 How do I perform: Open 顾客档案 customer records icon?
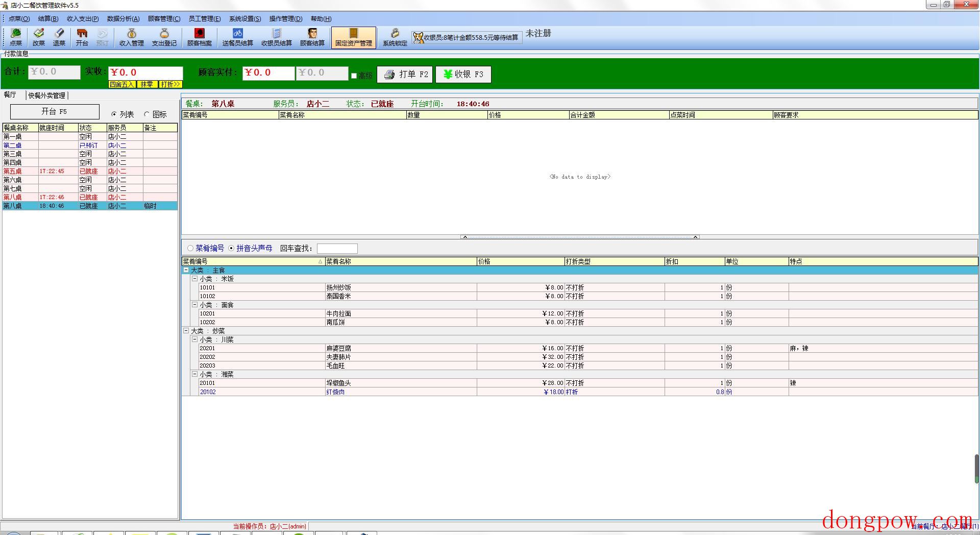point(200,38)
